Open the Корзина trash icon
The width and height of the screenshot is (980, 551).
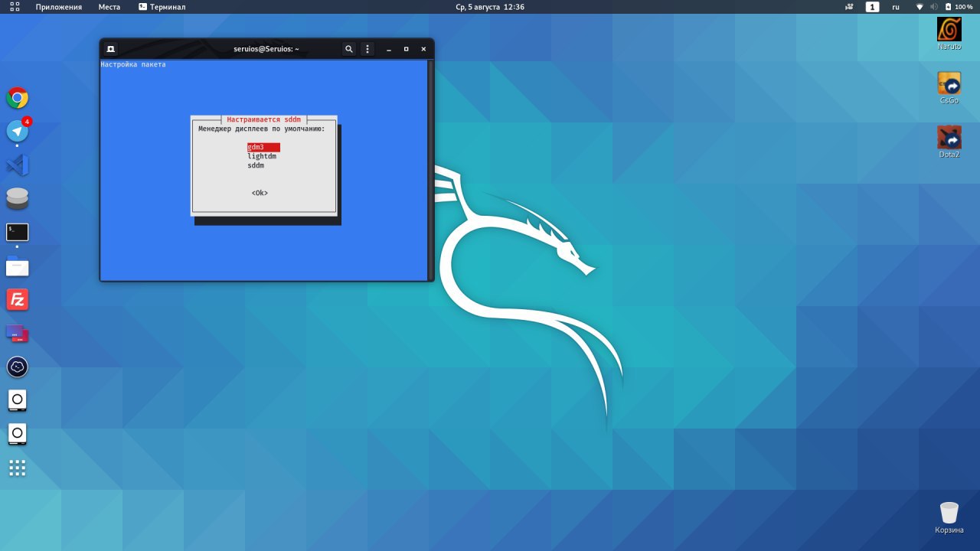[949, 517]
